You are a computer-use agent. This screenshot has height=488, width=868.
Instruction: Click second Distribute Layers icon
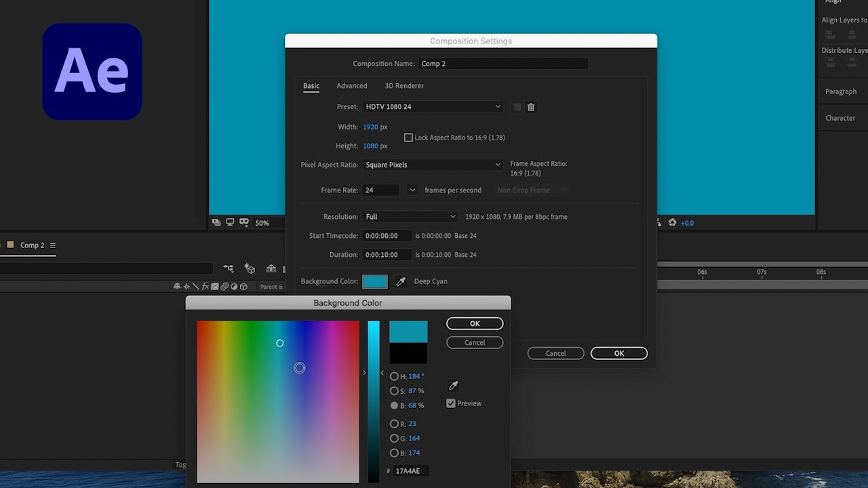click(x=852, y=62)
